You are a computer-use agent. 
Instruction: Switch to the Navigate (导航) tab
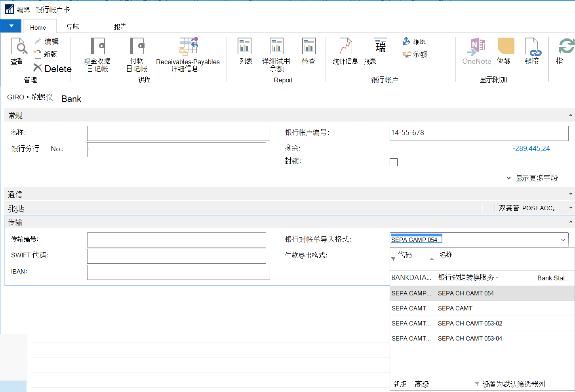tap(73, 27)
